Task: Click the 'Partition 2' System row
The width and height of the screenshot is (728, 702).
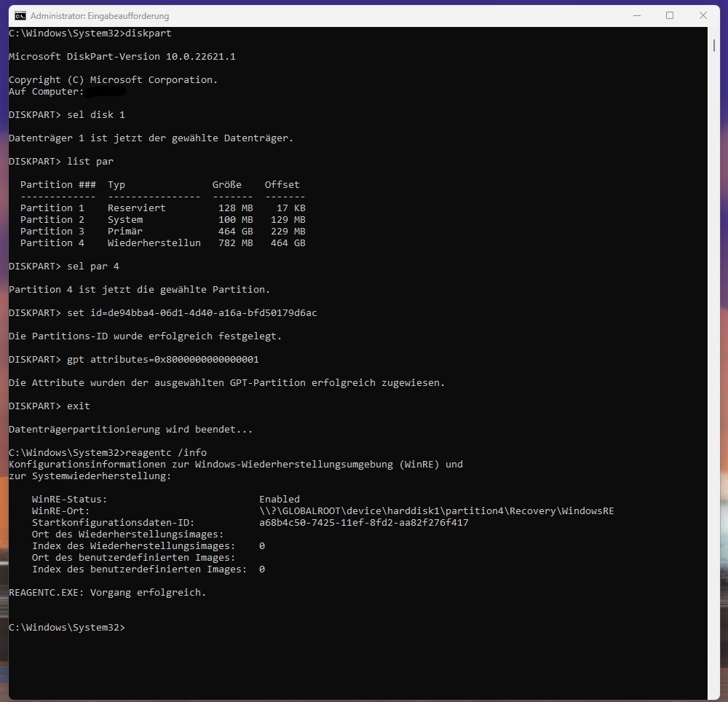Action: click(162, 220)
